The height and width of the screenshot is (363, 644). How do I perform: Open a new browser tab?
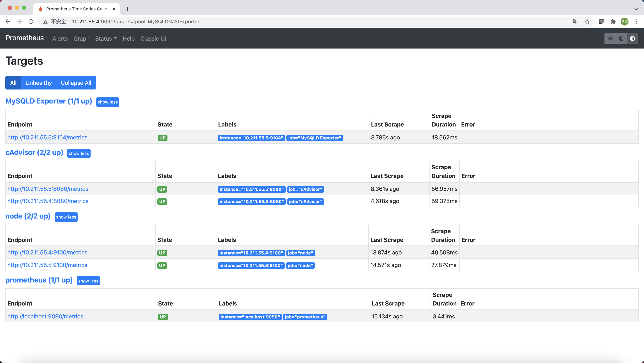128,9
